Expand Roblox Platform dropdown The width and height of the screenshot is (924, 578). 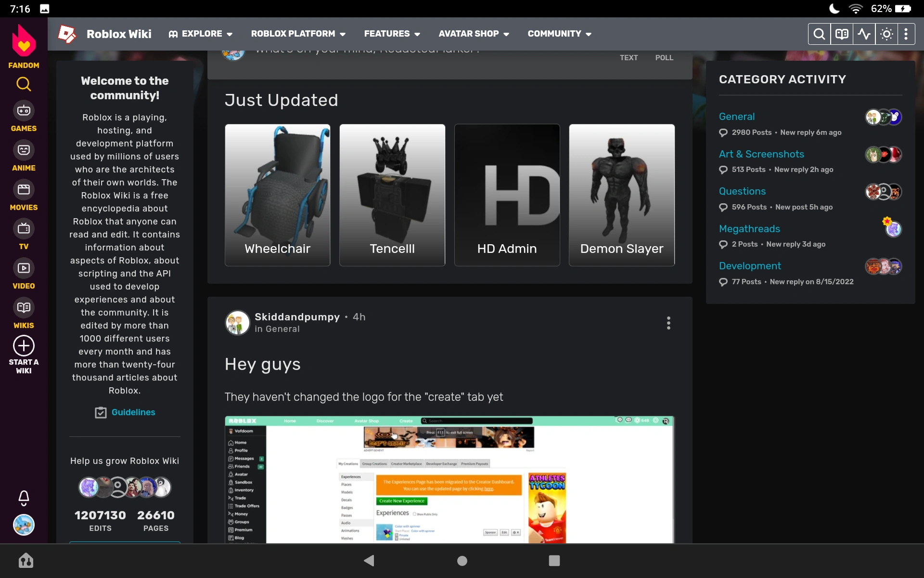click(298, 34)
